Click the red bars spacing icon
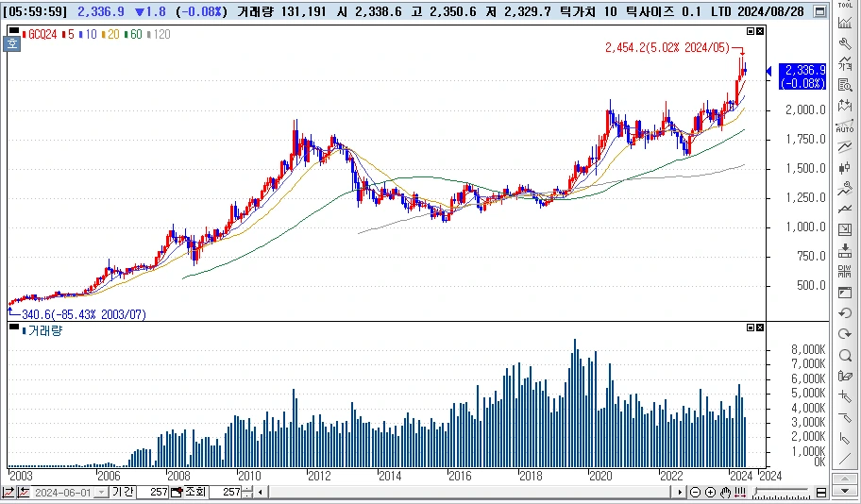The width and height of the screenshot is (861, 504). [x=741, y=492]
